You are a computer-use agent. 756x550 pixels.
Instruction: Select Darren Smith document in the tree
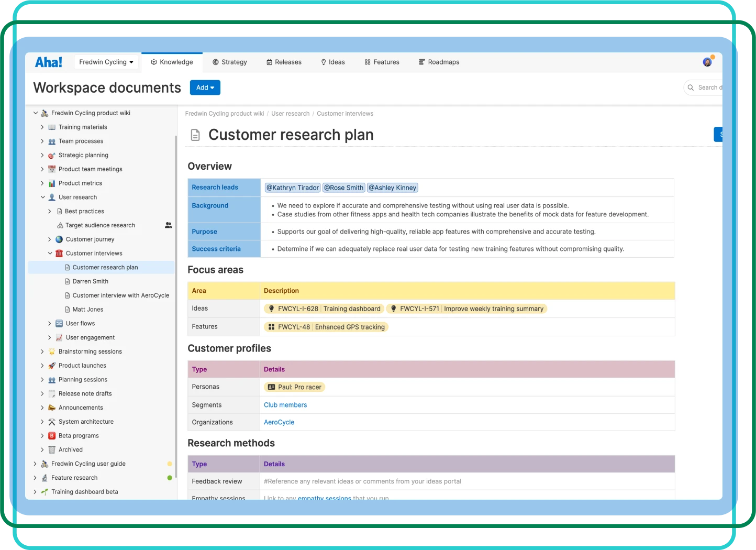pyautogui.click(x=90, y=281)
